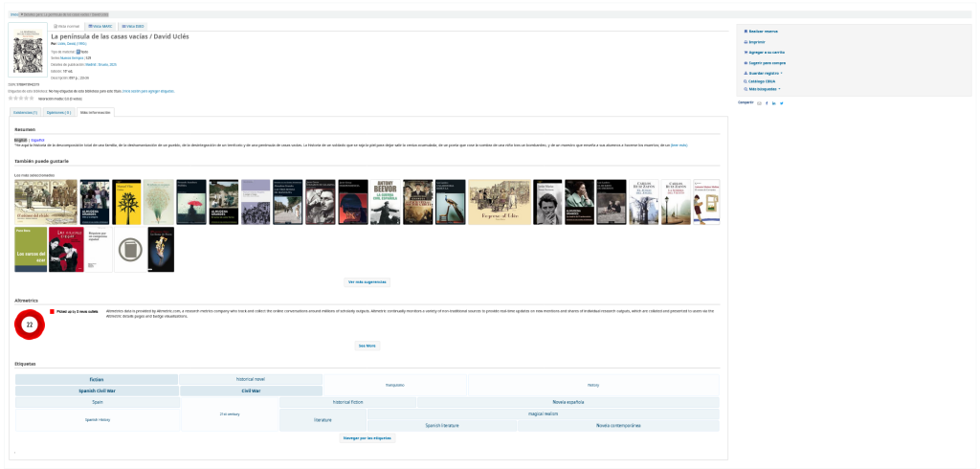Click the Altmetric score 22 badge
Screen dimensions: 980x469
(30, 324)
